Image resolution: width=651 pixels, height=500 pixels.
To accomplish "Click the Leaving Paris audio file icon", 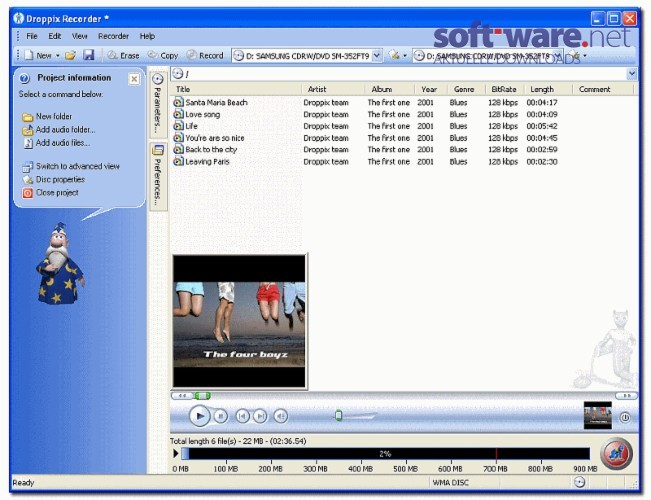I will coord(178,161).
